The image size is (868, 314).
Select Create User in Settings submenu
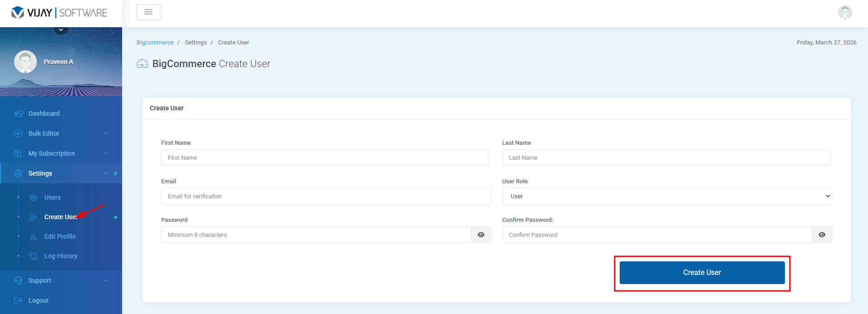pos(61,217)
